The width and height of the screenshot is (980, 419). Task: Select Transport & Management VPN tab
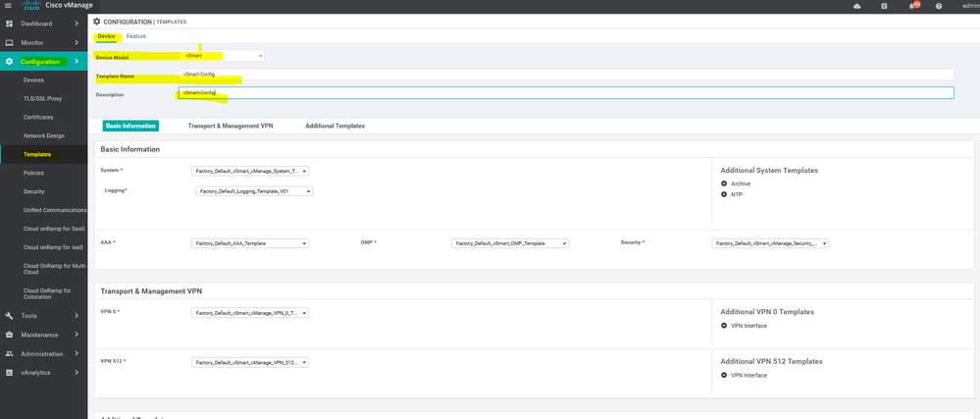[230, 126]
